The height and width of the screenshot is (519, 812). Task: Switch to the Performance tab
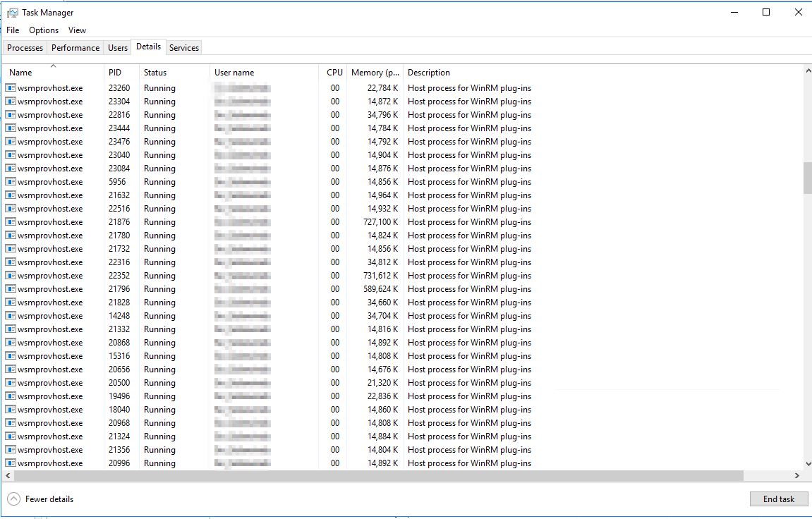[x=75, y=48]
